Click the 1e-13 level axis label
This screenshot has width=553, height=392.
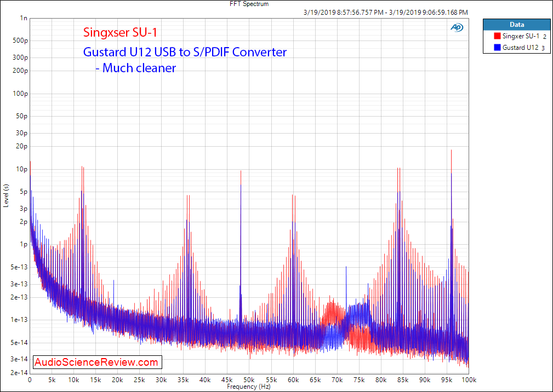tap(19, 320)
